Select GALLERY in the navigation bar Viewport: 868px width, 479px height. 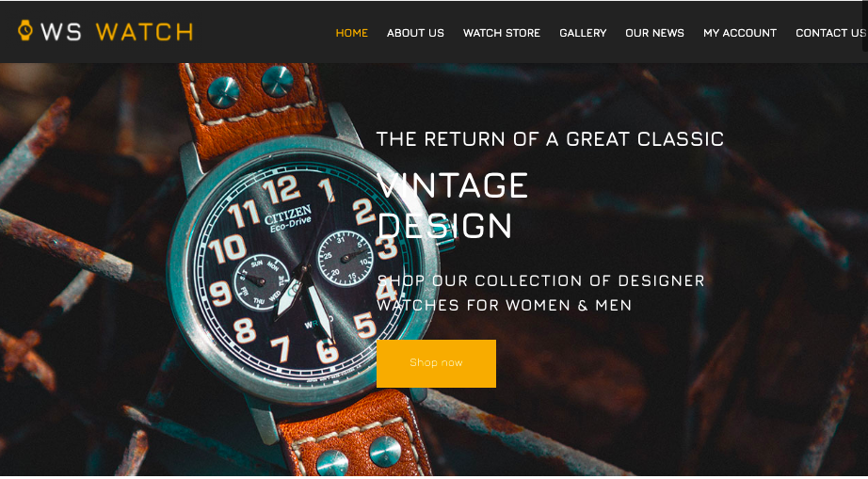pyautogui.click(x=583, y=33)
